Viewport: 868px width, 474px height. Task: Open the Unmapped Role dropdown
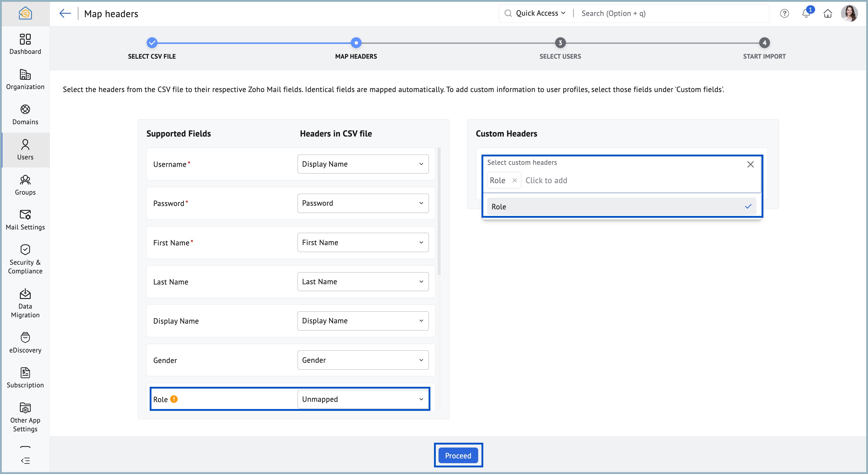pos(362,399)
